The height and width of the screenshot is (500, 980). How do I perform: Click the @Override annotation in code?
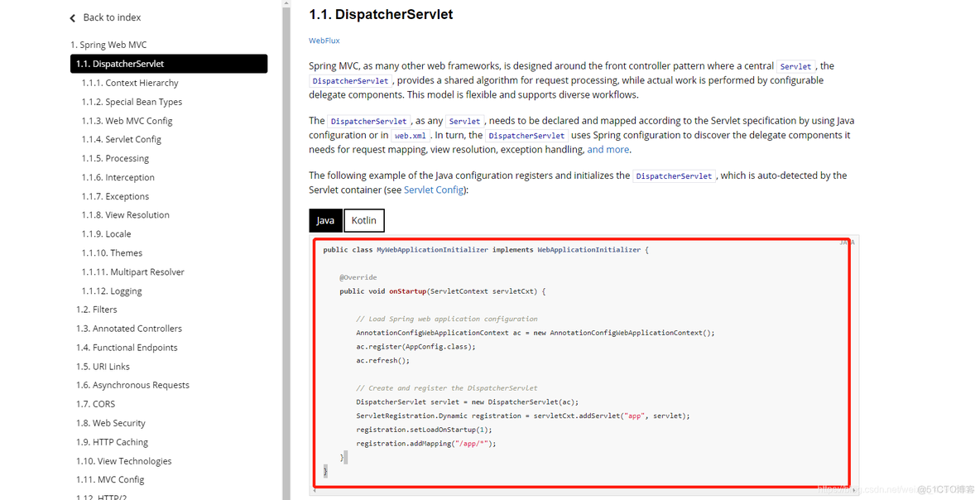coord(358,277)
